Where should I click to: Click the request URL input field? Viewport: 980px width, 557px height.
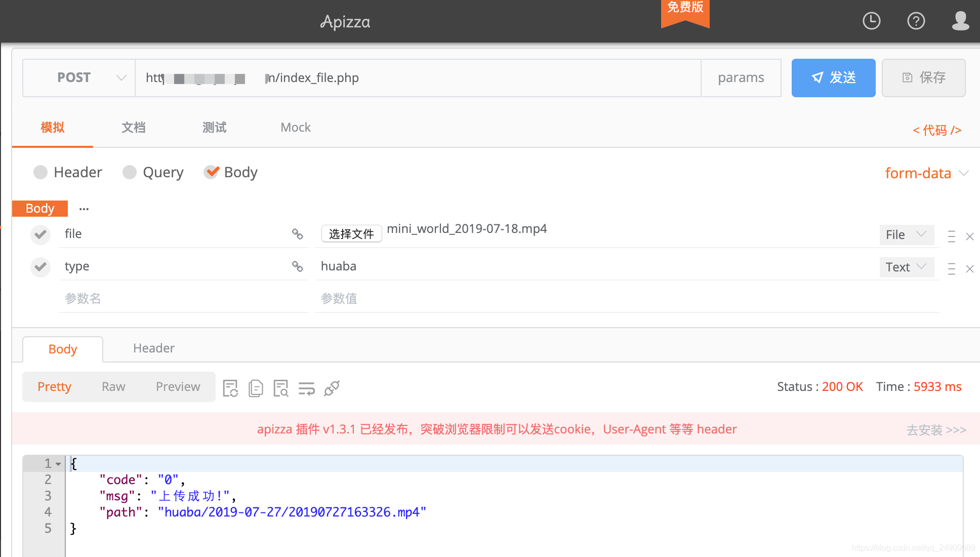point(418,77)
